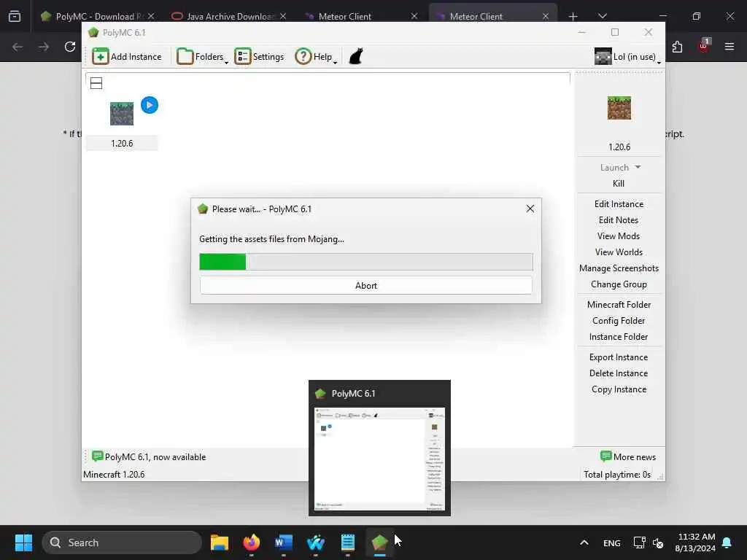Switch to PolyMC Download browser tab
747x560 pixels.
[x=98, y=16]
